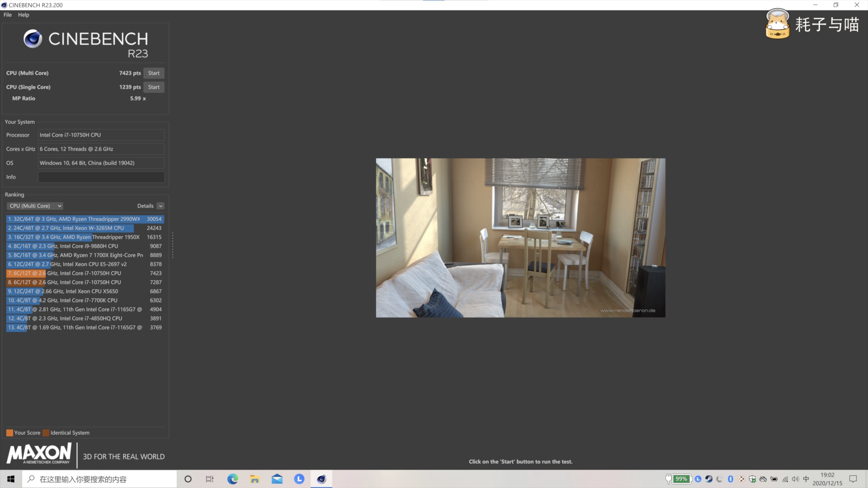Open the notification center icon

click(x=853, y=479)
